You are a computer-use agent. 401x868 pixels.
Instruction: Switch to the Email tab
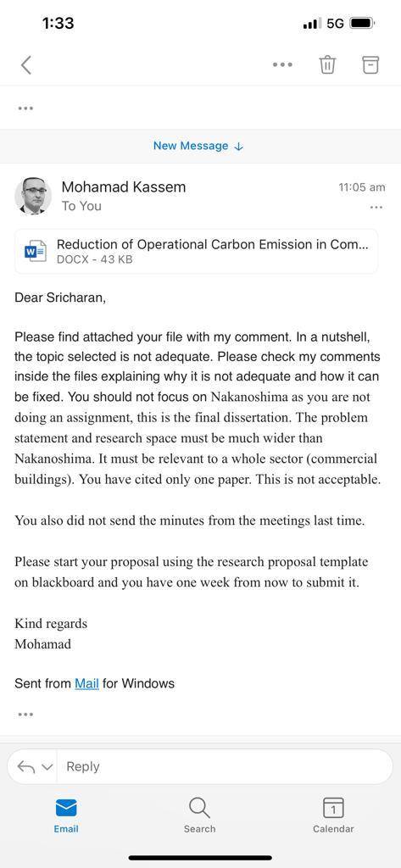[66, 815]
